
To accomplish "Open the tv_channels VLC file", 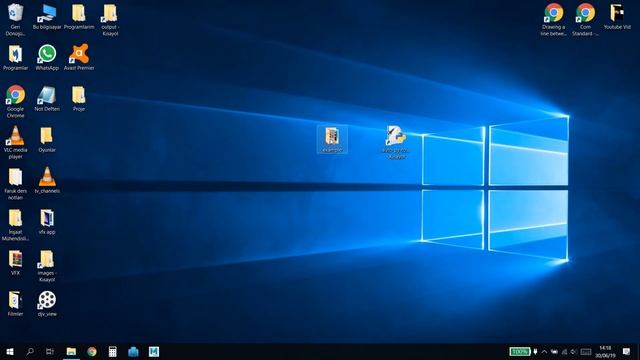I will [47, 180].
